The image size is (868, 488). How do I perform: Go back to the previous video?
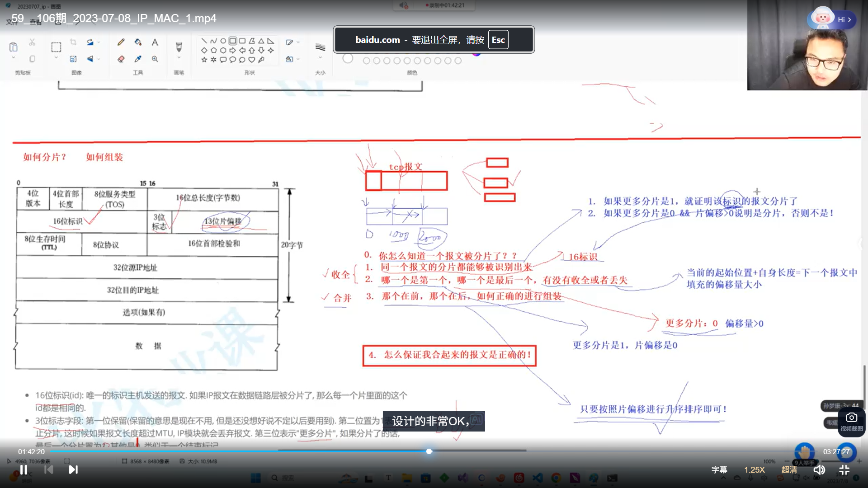(x=48, y=469)
